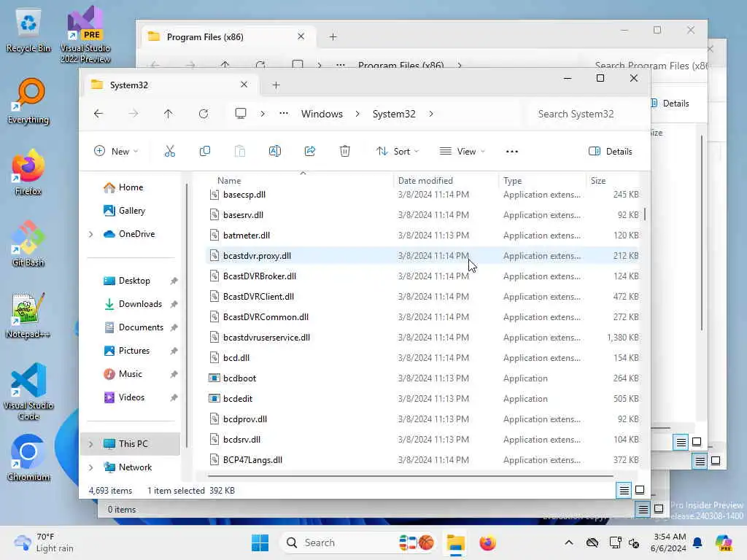
Task: Click the taskbar Search box
Action: coord(357,542)
